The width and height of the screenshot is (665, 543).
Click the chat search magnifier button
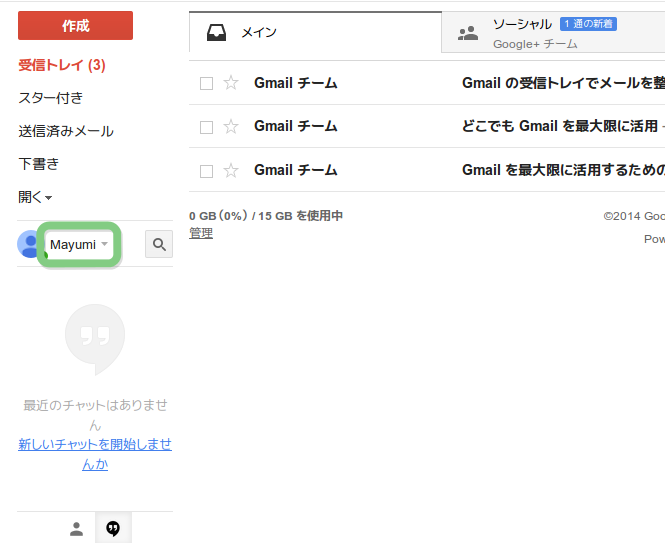[159, 244]
